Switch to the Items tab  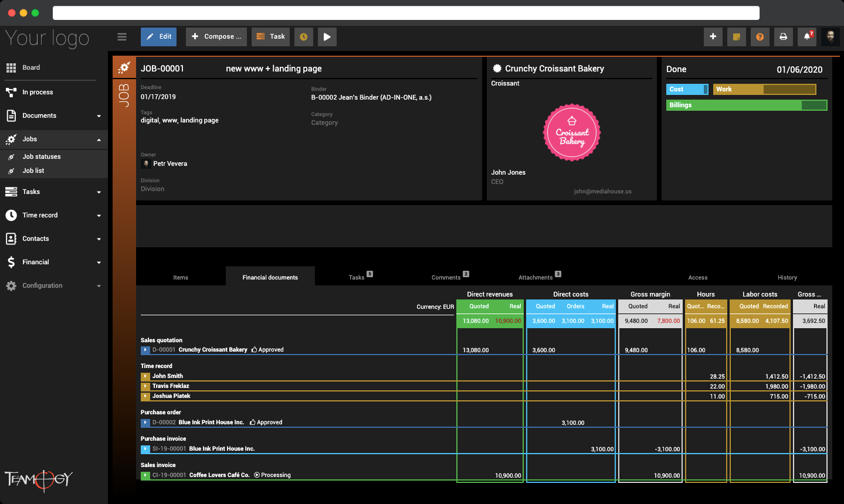(x=181, y=277)
